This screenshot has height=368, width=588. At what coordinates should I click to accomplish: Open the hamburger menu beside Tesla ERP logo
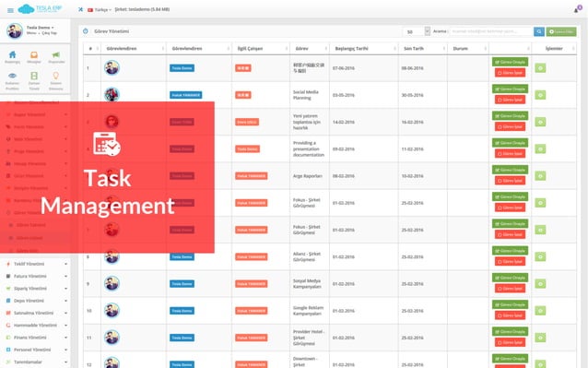click(10, 10)
